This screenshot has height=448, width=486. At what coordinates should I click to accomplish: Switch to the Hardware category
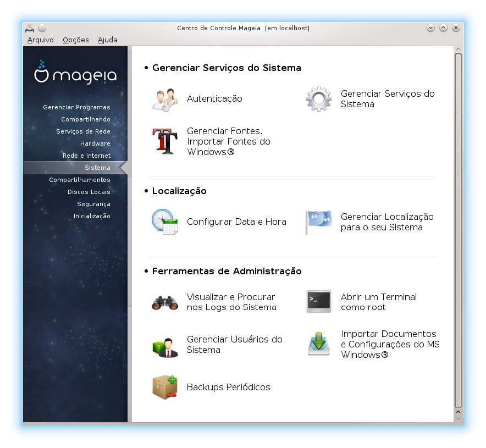tap(95, 143)
